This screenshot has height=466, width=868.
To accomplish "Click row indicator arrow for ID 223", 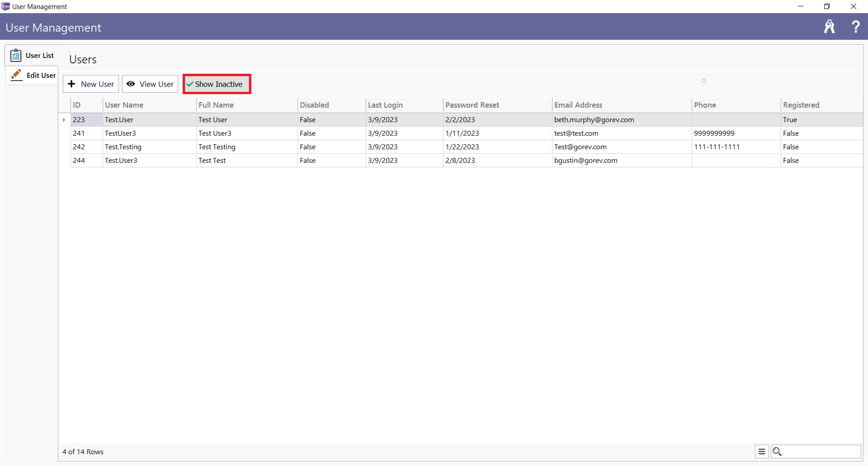I will [64, 120].
